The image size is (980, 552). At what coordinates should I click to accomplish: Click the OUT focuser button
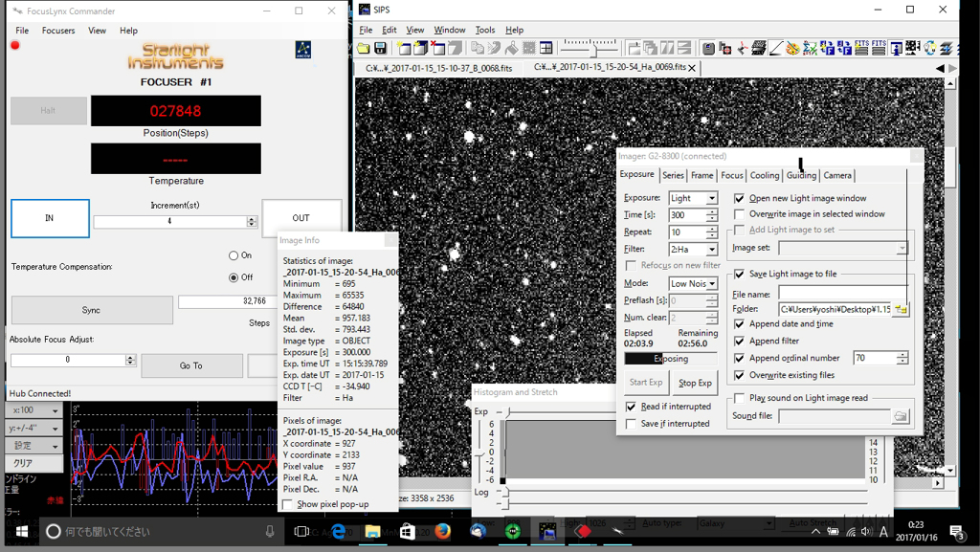(301, 218)
